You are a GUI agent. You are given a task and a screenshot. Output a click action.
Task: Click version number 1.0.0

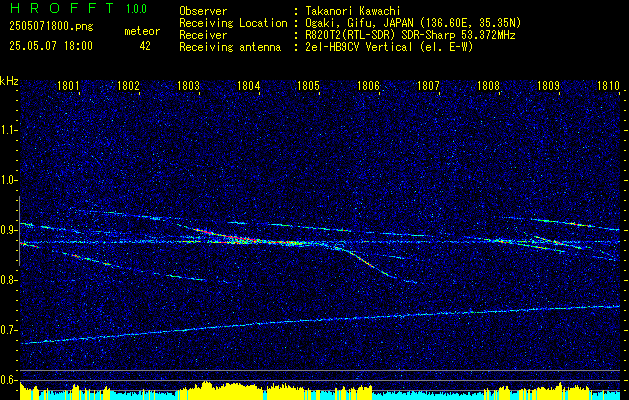click(136, 9)
